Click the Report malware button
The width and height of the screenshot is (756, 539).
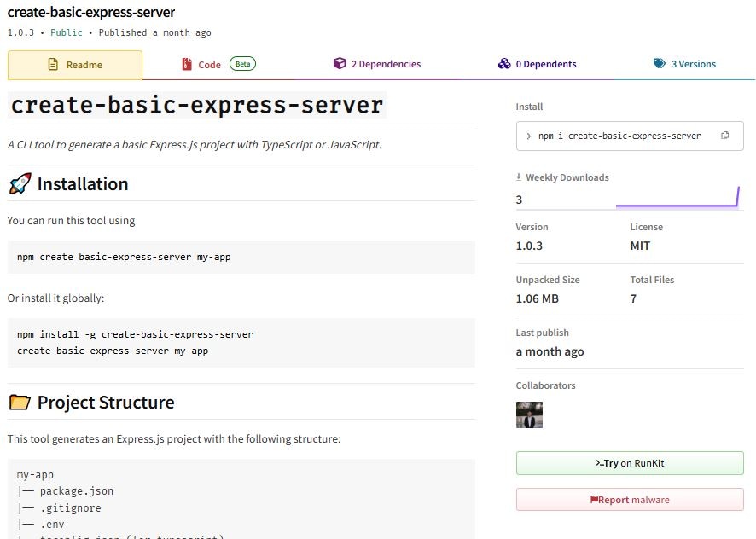coord(630,500)
